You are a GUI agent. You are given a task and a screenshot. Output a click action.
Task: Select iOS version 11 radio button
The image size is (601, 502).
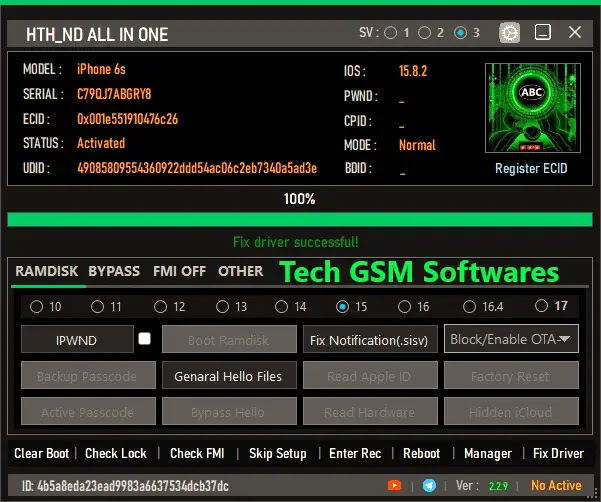(x=97, y=307)
